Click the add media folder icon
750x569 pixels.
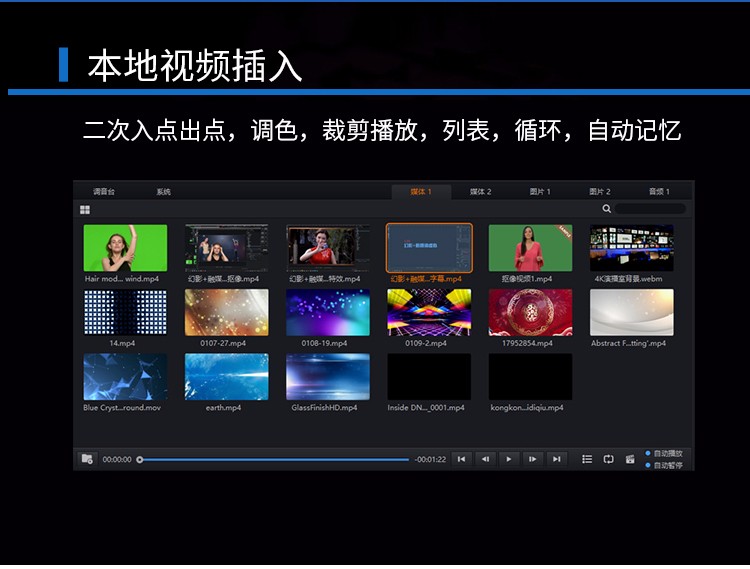[x=87, y=459]
